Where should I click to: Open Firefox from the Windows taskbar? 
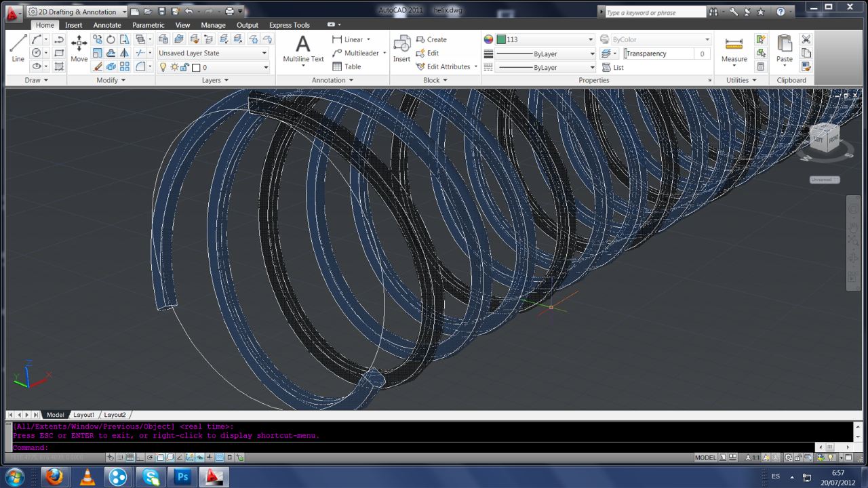coord(54,477)
